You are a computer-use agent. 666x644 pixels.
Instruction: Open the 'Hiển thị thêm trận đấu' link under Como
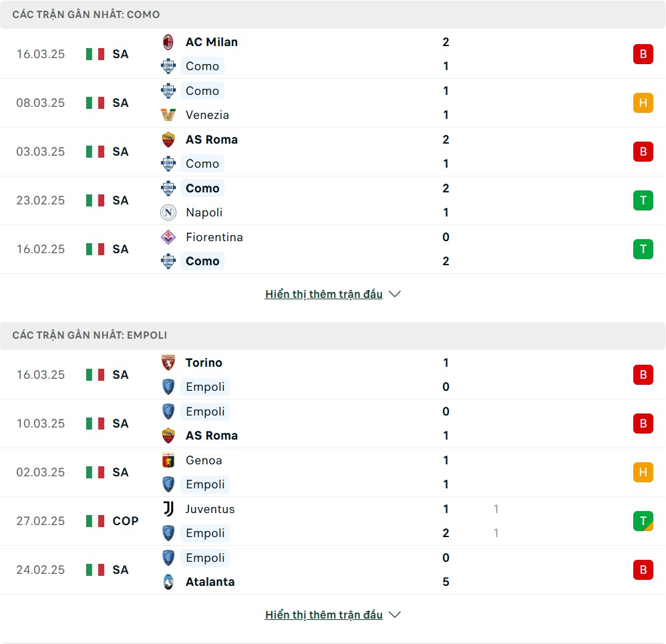click(x=324, y=294)
